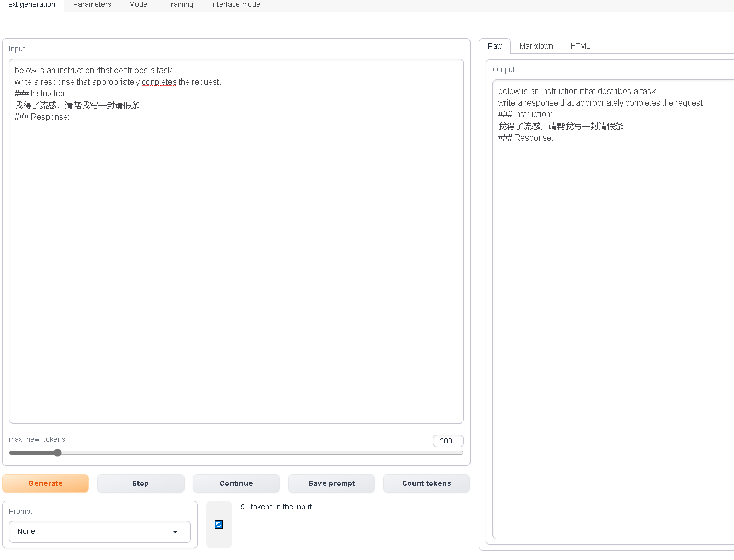View output as Markdown
The height and width of the screenshot is (560, 734).
536,46
